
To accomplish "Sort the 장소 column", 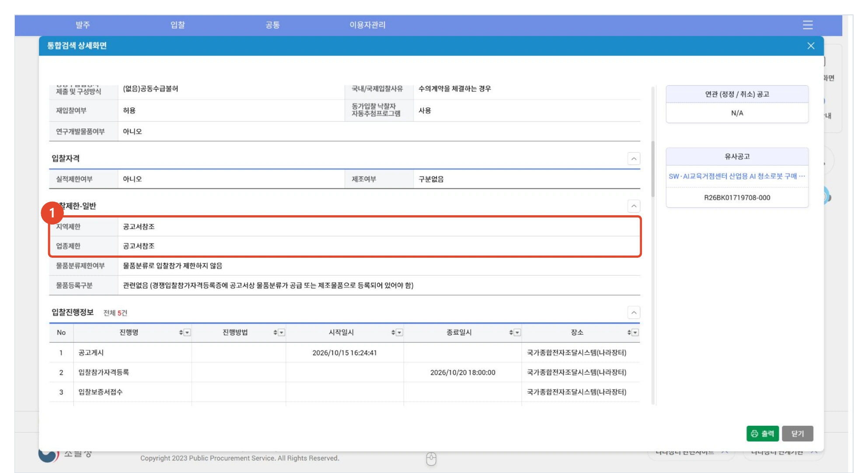I will tap(629, 333).
